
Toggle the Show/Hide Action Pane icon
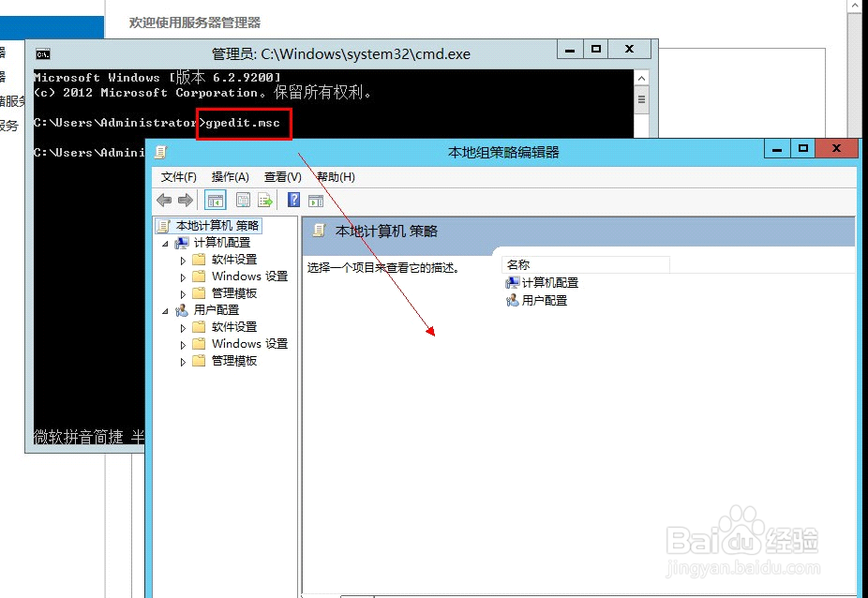pyautogui.click(x=315, y=200)
